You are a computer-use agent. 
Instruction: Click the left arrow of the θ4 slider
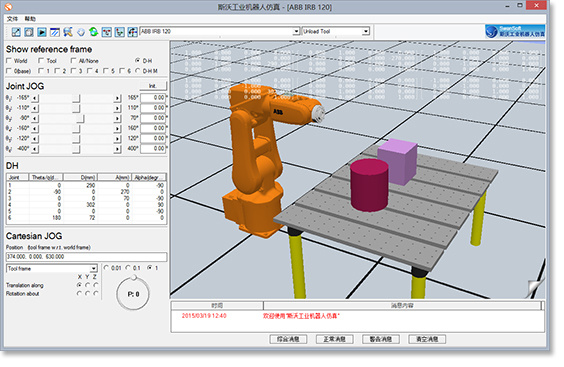tap(35, 128)
